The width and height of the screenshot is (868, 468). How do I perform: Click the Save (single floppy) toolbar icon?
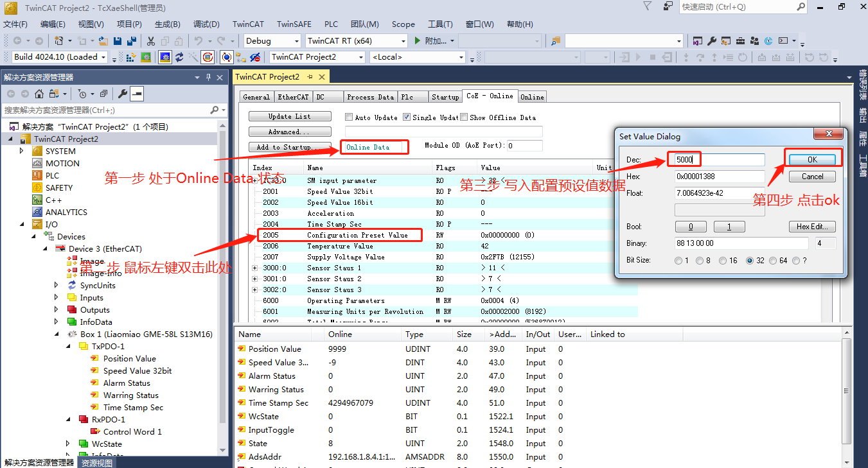(118, 41)
